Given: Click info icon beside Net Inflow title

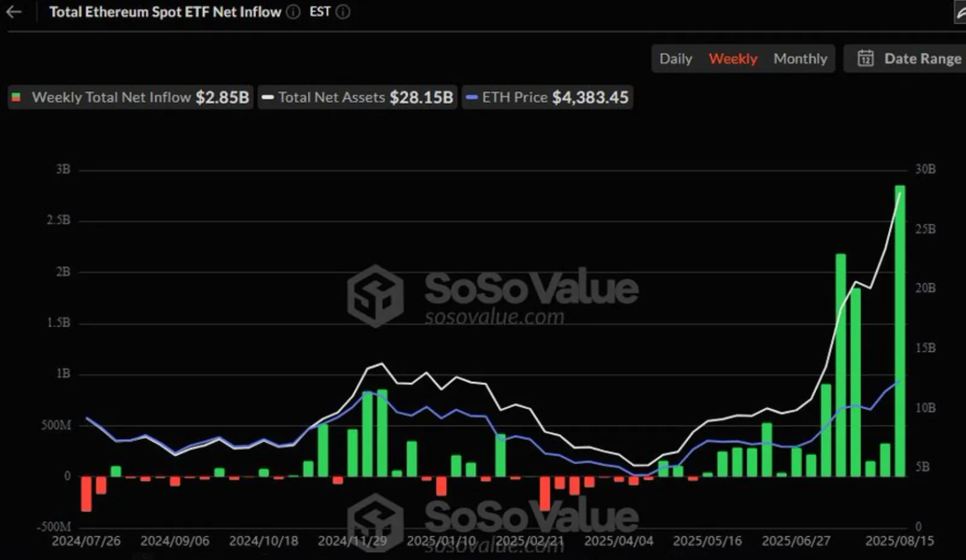Looking at the screenshot, I should coord(293,12).
